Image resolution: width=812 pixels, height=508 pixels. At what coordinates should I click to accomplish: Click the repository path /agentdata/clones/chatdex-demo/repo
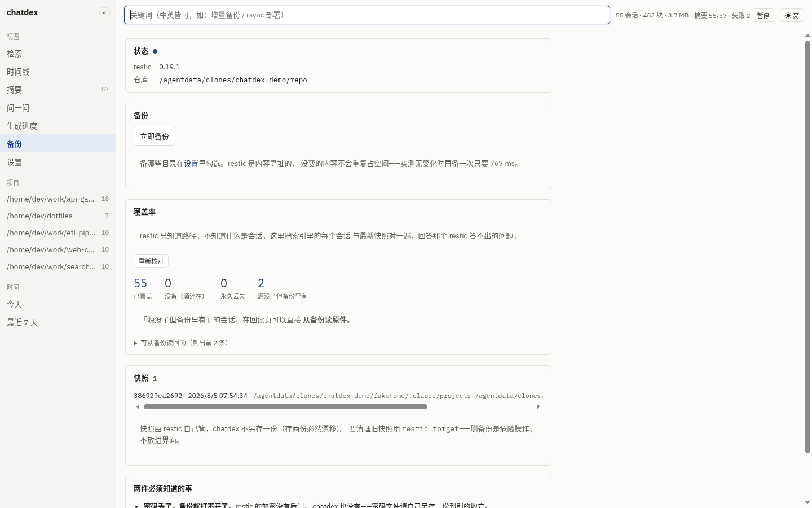tap(233, 80)
